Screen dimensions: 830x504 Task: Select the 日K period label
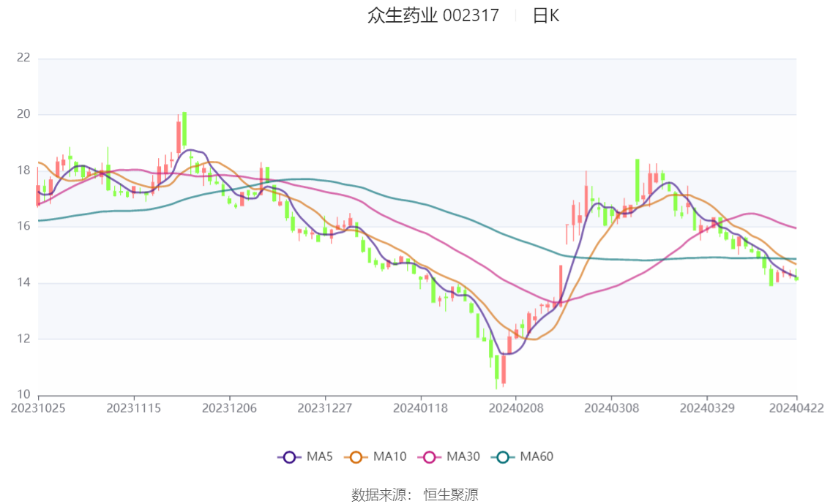tap(545, 15)
